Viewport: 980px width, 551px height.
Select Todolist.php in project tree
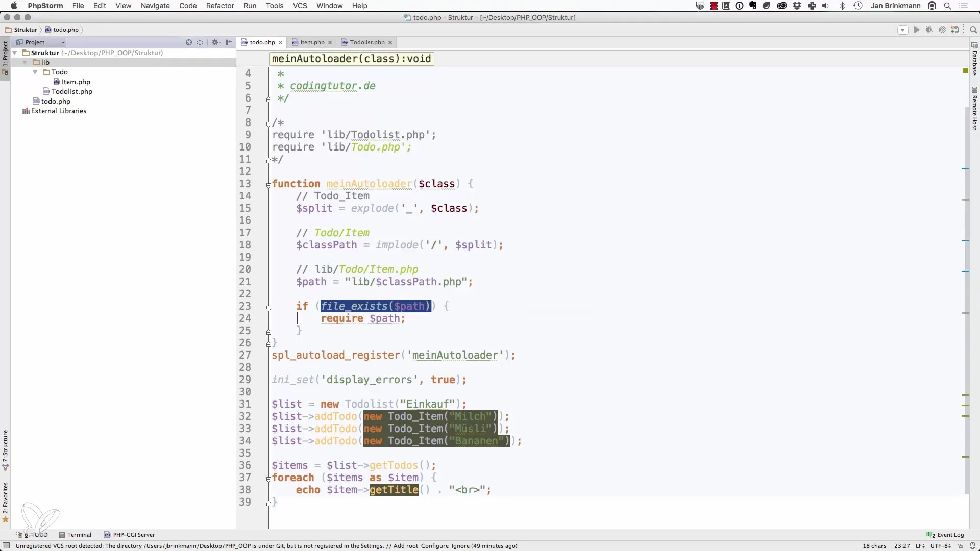tap(68, 92)
